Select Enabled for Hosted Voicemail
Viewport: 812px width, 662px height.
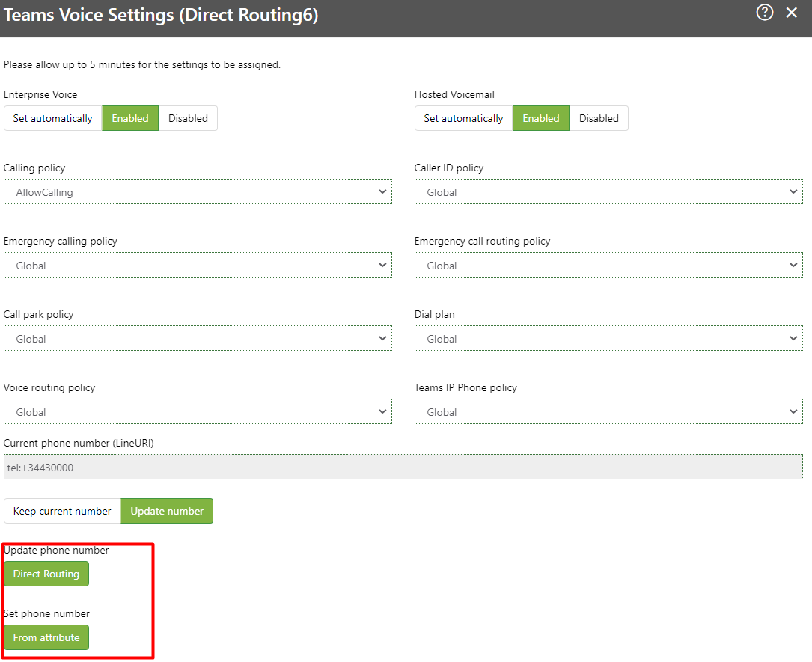click(x=540, y=118)
